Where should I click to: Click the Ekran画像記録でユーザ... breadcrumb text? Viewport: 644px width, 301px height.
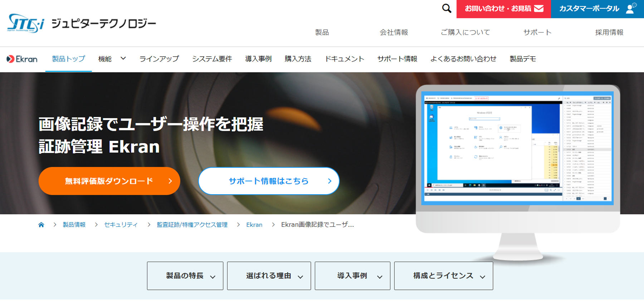(317, 225)
